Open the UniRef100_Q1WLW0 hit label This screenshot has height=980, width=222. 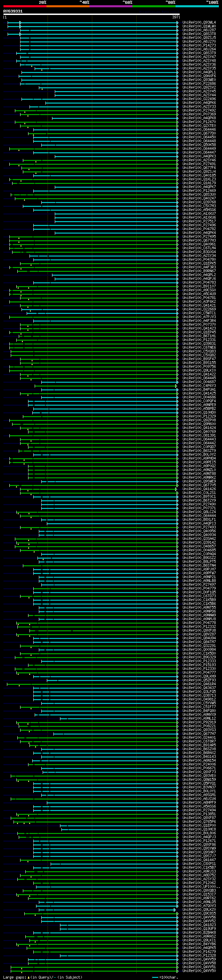199,26
